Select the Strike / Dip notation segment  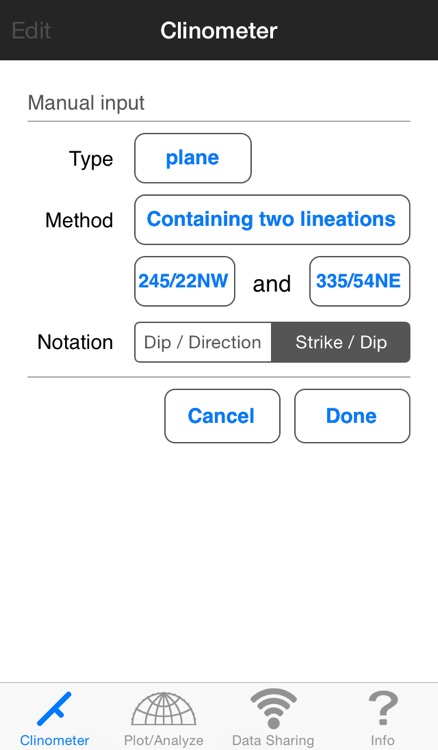point(341,342)
